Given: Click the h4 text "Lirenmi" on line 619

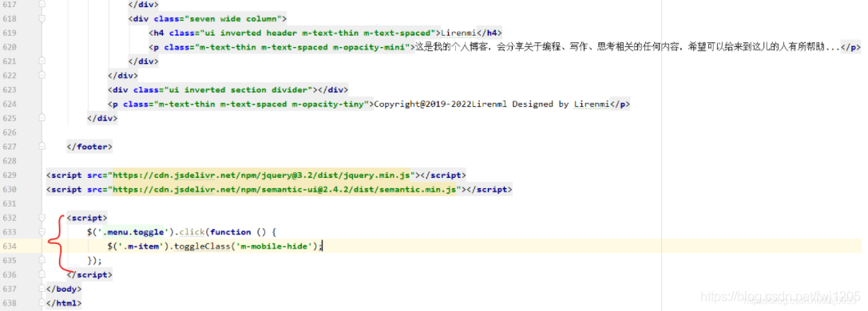Looking at the screenshot, I should pyautogui.click(x=459, y=33).
